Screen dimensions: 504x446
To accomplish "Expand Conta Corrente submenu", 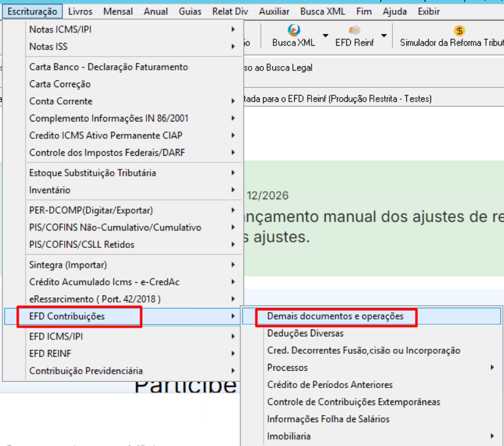I will 122,101.
